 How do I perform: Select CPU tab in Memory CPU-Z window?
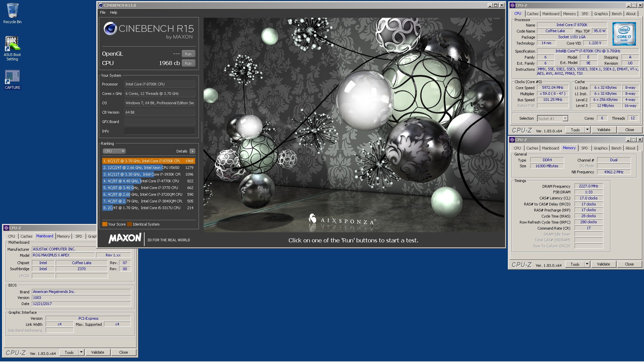517,148
